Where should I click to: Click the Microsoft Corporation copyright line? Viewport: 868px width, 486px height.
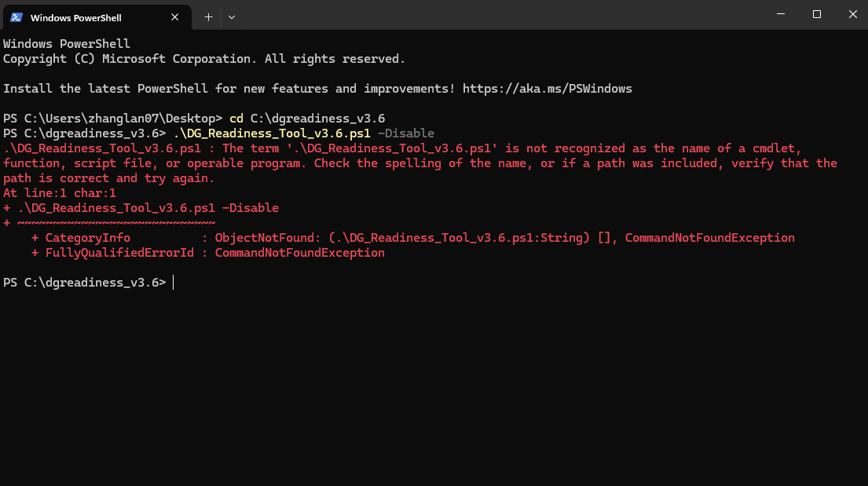(204, 59)
